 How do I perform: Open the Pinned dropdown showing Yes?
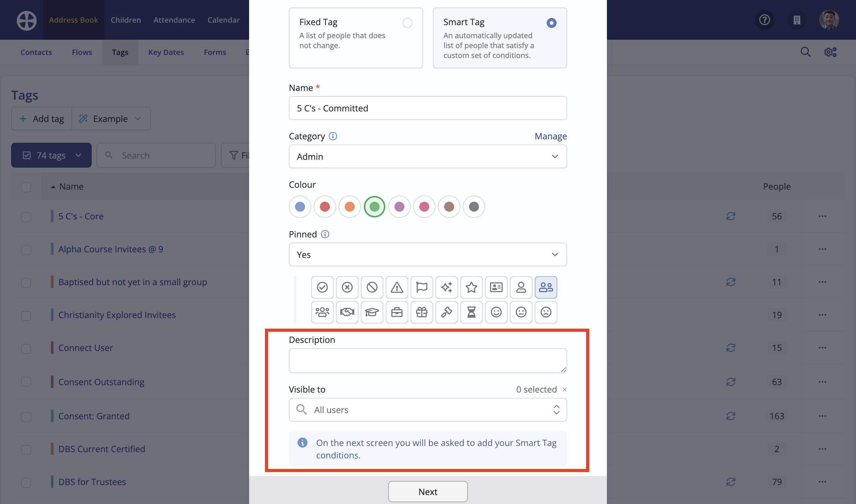[427, 255]
